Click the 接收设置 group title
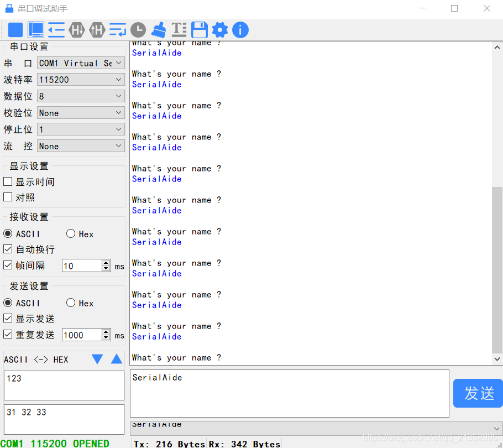This screenshot has height=448, width=503. tap(29, 217)
